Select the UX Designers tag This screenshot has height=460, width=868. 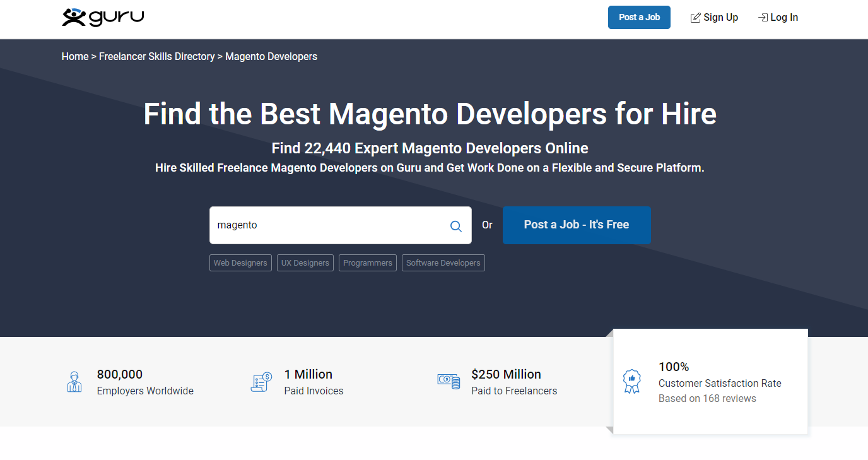click(x=305, y=263)
